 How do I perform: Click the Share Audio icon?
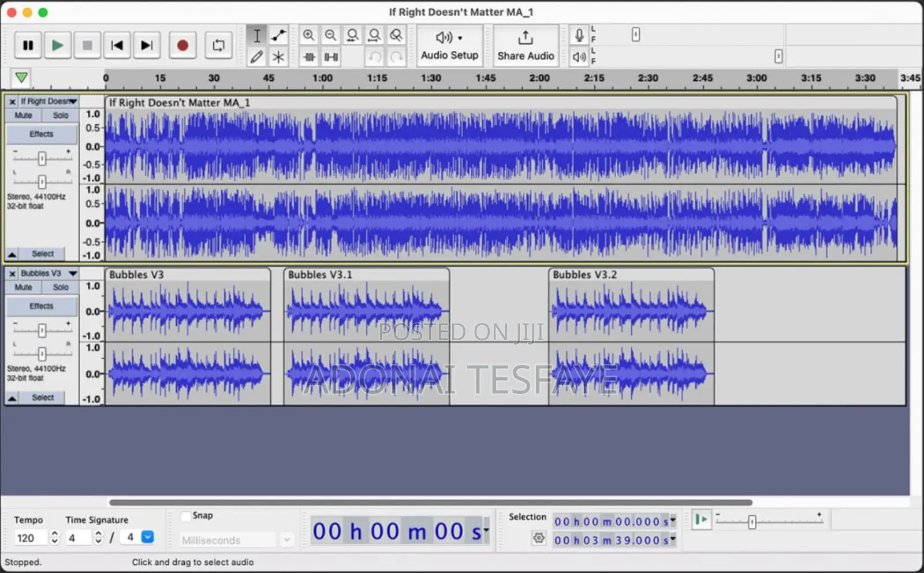(526, 45)
